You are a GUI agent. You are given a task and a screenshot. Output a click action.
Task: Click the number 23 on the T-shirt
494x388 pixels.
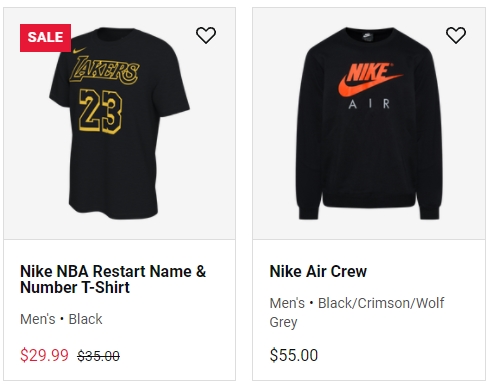click(x=100, y=111)
